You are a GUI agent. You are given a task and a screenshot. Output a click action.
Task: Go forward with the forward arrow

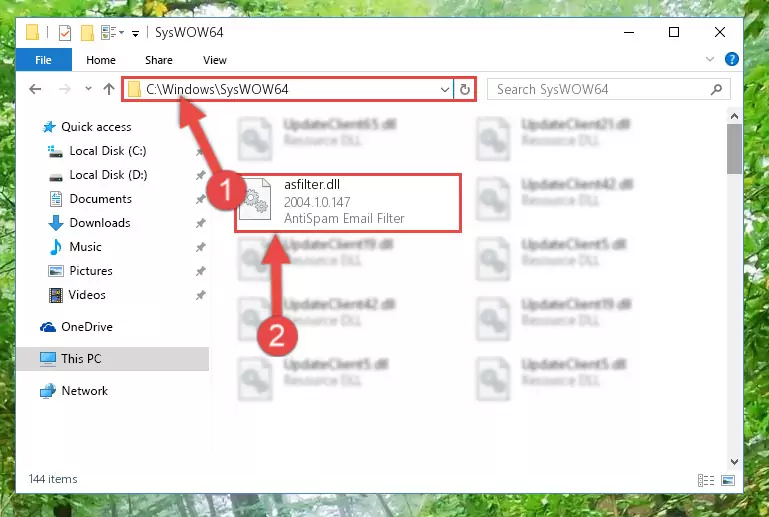(x=64, y=89)
